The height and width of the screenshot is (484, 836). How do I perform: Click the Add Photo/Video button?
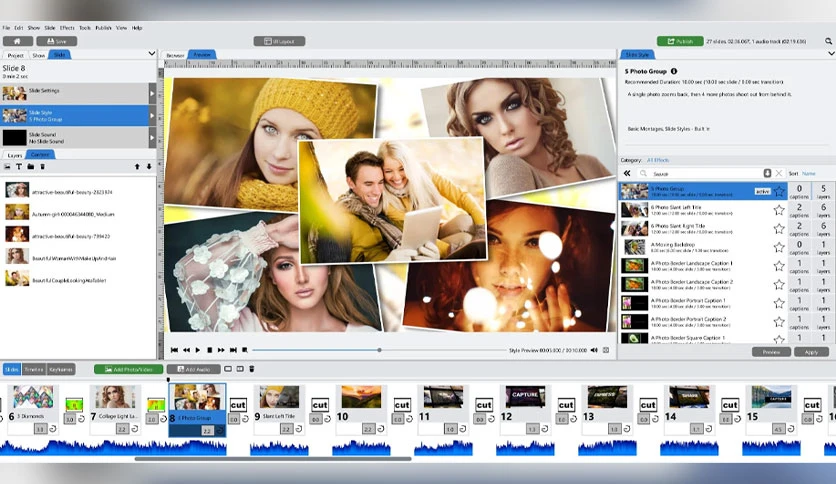pyautogui.click(x=128, y=369)
